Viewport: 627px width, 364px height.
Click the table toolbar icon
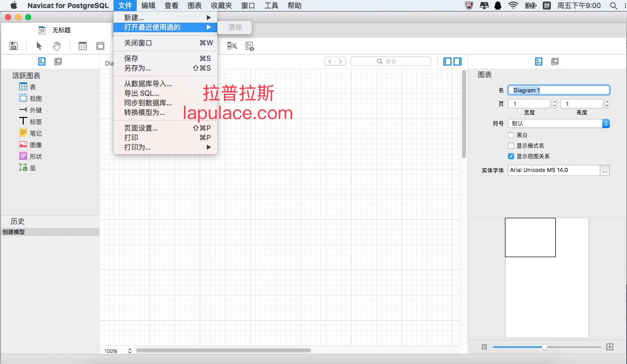click(x=83, y=46)
